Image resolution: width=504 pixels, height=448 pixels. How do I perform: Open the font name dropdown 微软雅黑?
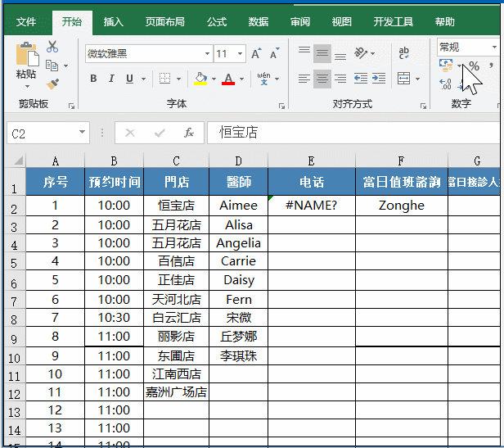click(207, 54)
